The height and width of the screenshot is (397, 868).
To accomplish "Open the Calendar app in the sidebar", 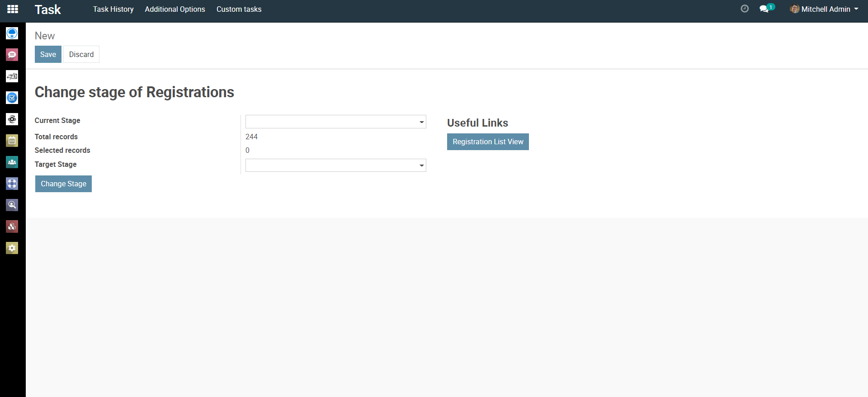I will pos(12,141).
